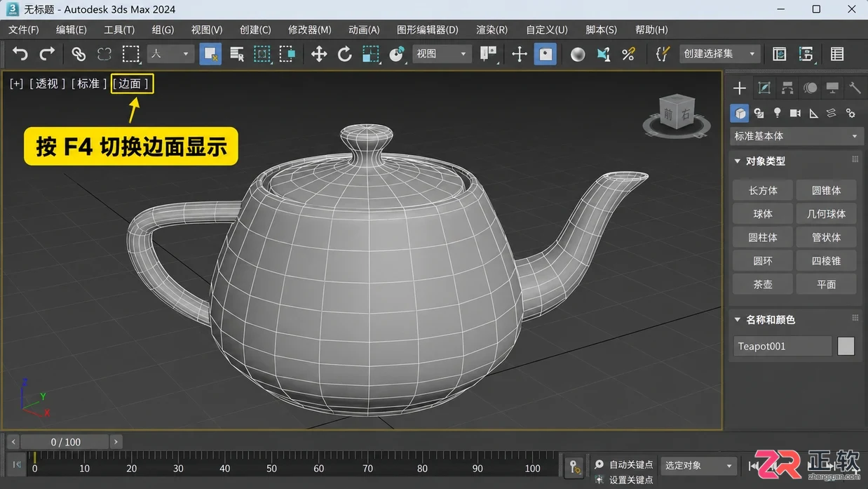The height and width of the screenshot is (489, 868).
Task: Open the Layer Explorer toolbar icon
Action: [x=806, y=54]
